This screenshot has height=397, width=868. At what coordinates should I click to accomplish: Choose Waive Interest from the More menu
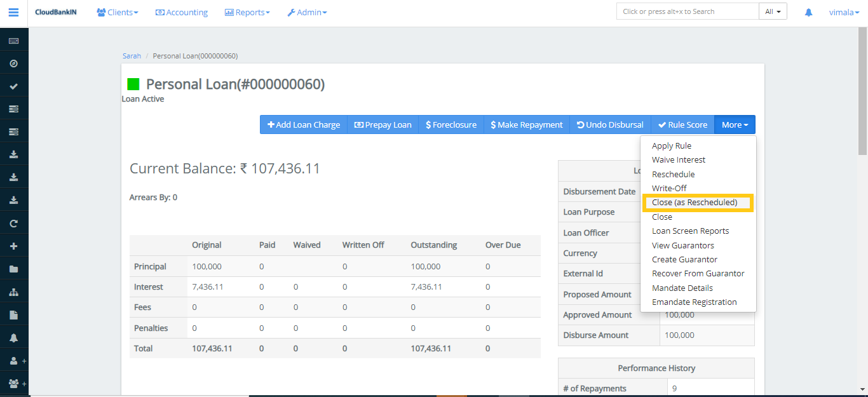click(x=678, y=160)
